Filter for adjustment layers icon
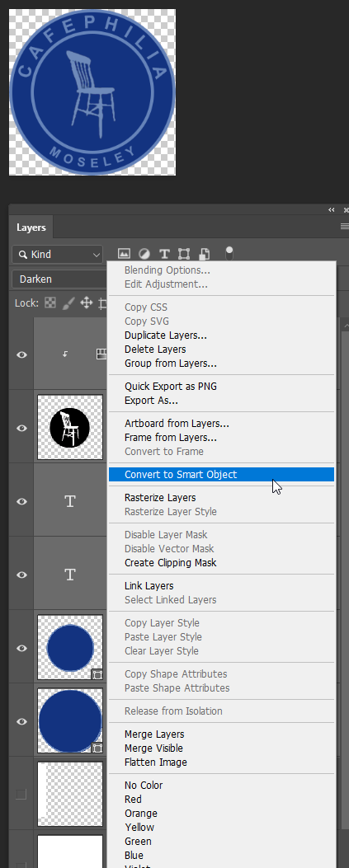 coord(144,254)
